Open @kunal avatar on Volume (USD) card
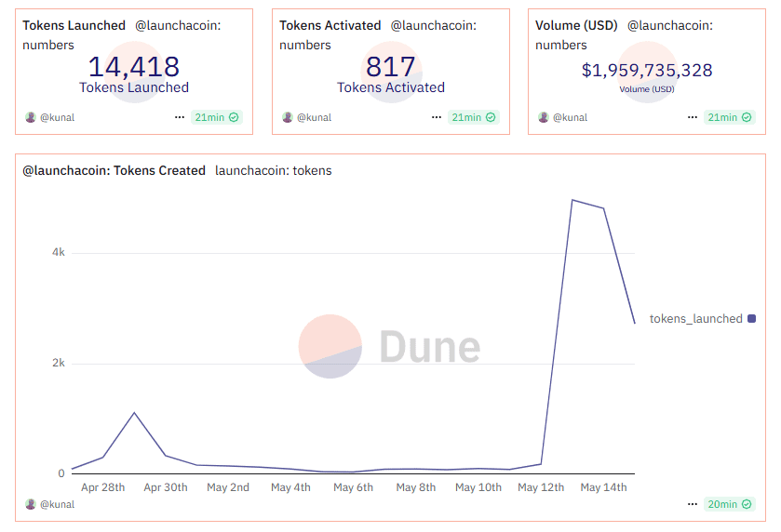 click(544, 117)
